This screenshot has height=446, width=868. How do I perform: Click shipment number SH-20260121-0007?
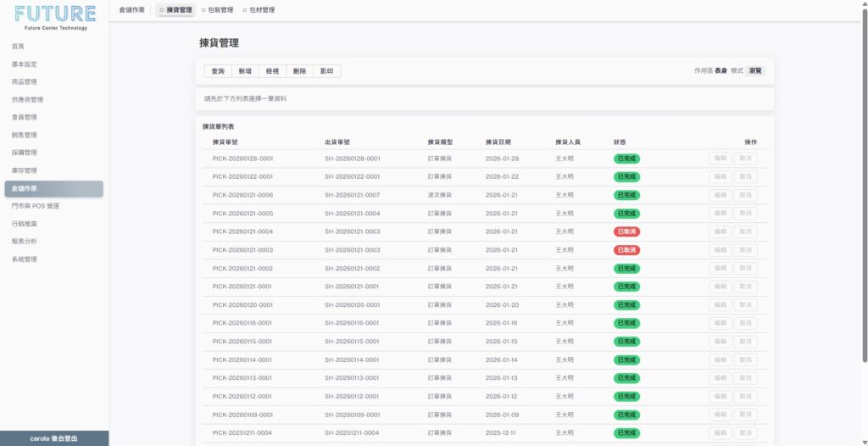(353, 196)
